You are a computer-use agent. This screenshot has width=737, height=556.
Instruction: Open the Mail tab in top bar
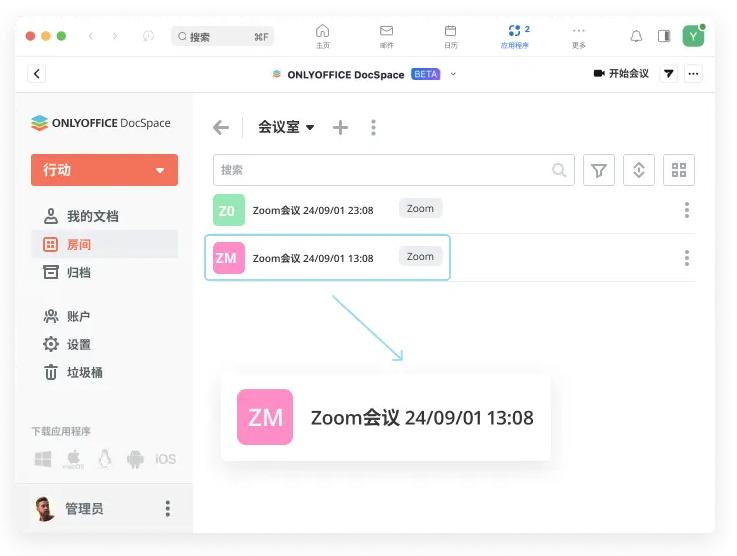[386, 36]
